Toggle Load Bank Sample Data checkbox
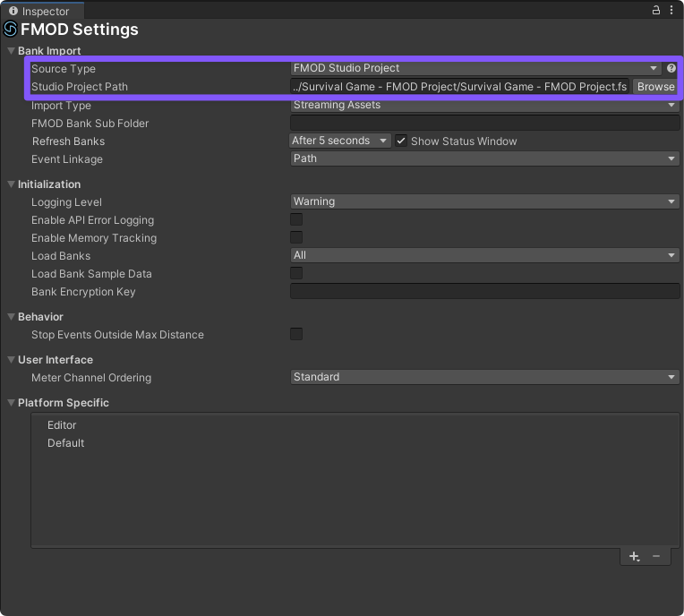This screenshot has width=684, height=616. click(296, 273)
